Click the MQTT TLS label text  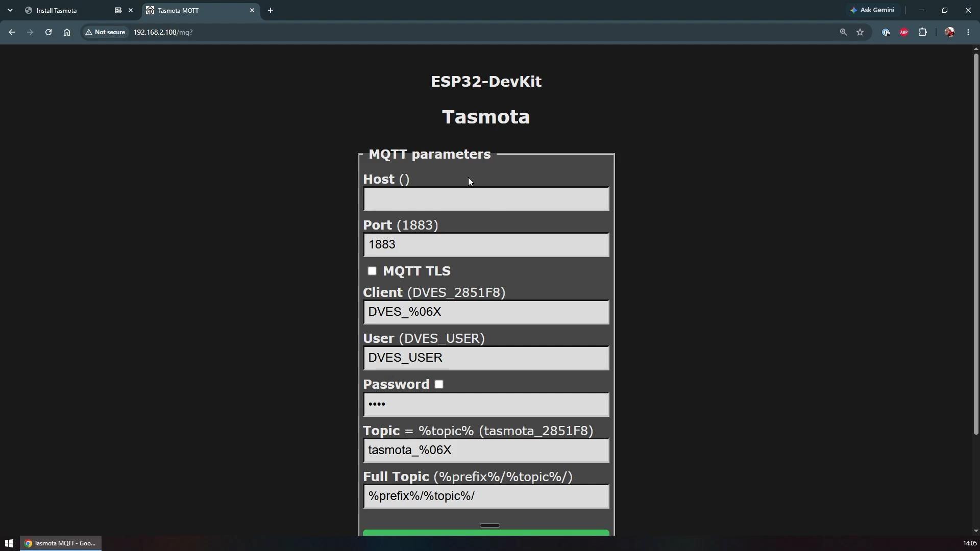pos(416,271)
